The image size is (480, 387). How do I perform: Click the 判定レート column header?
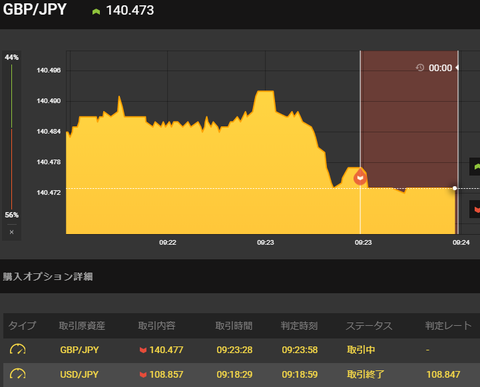448,325
